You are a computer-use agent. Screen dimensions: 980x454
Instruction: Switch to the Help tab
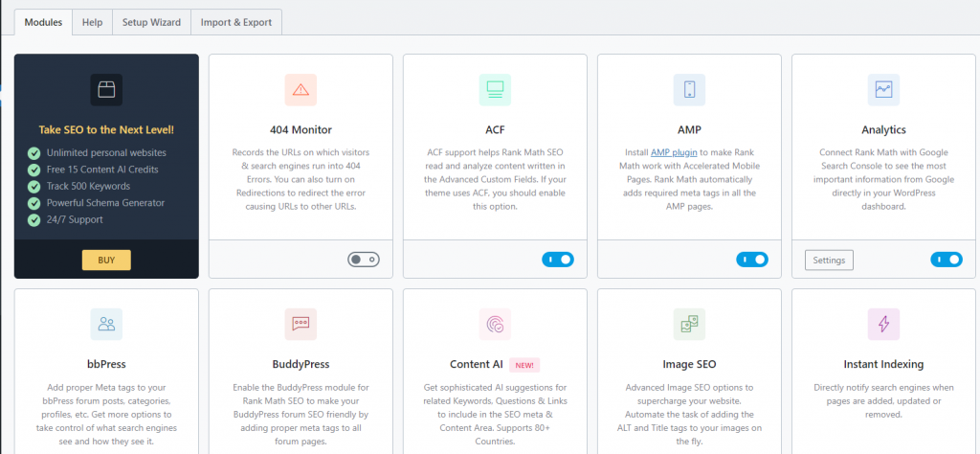(92, 22)
